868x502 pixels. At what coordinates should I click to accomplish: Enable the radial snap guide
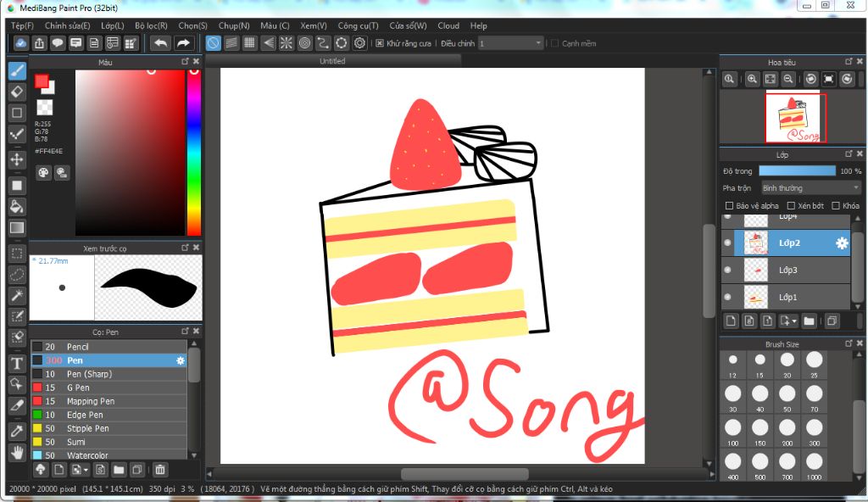pyautogui.click(x=287, y=43)
